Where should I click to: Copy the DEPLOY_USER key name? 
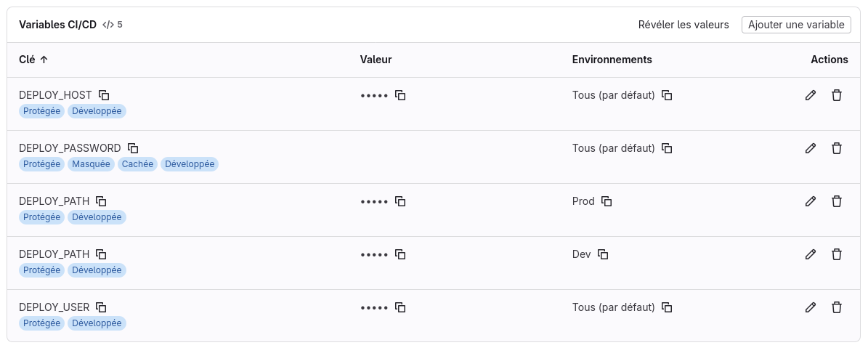pyautogui.click(x=102, y=307)
